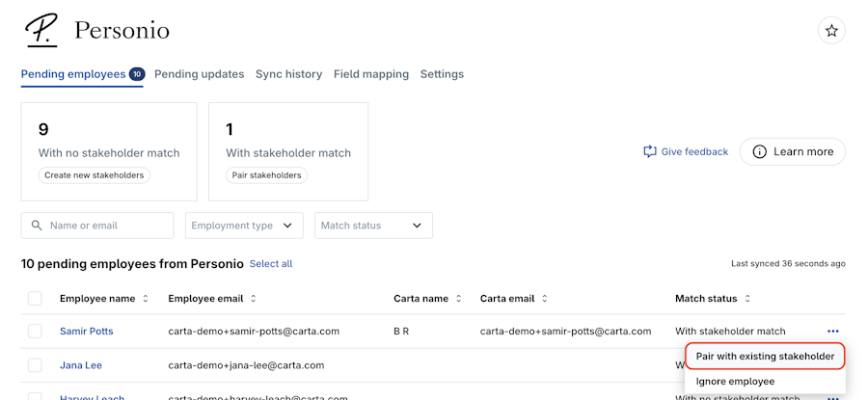Click the star favorite icon
The height and width of the screenshot is (400, 868).
point(831,31)
